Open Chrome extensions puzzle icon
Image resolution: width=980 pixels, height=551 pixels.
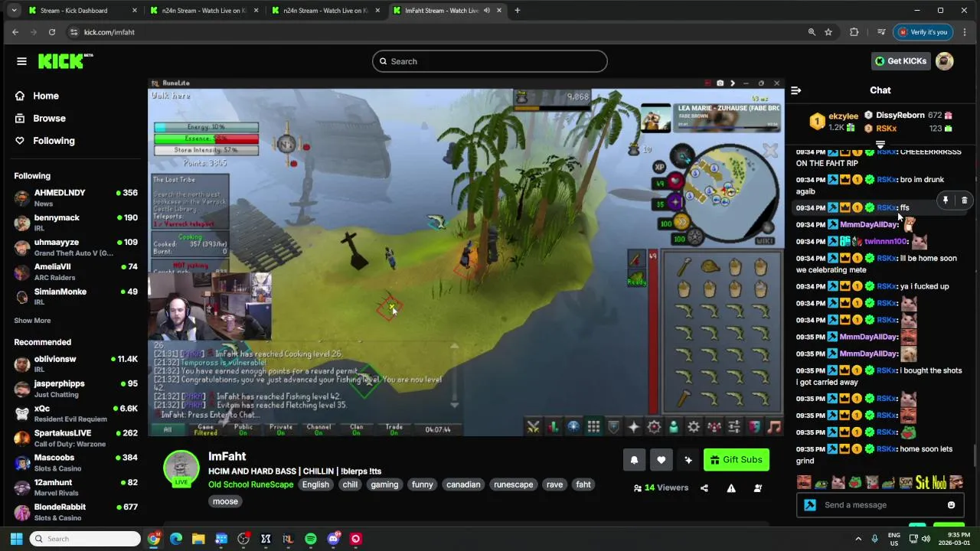(x=854, y=32)
